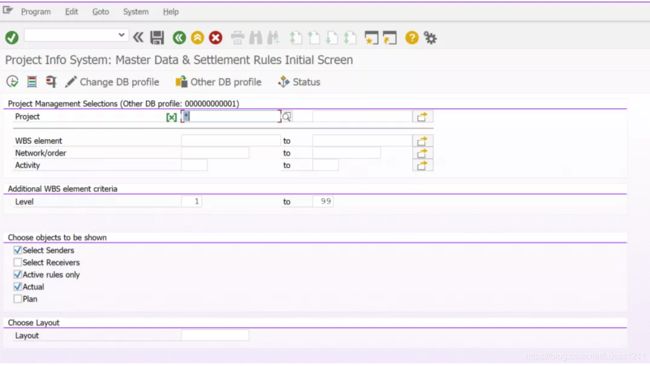This screenshot has height=366, width=650.
Task: Open the Help menu
Action: point(171,12)
